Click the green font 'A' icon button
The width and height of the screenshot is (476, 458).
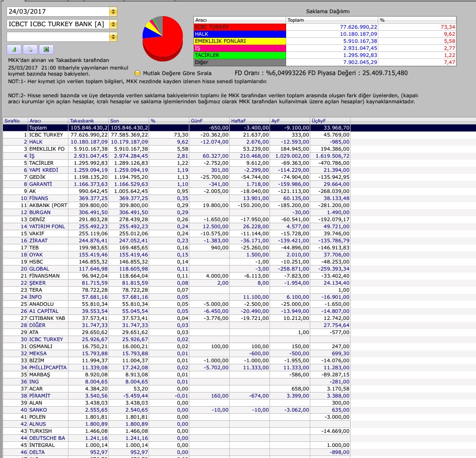[14, 49]
